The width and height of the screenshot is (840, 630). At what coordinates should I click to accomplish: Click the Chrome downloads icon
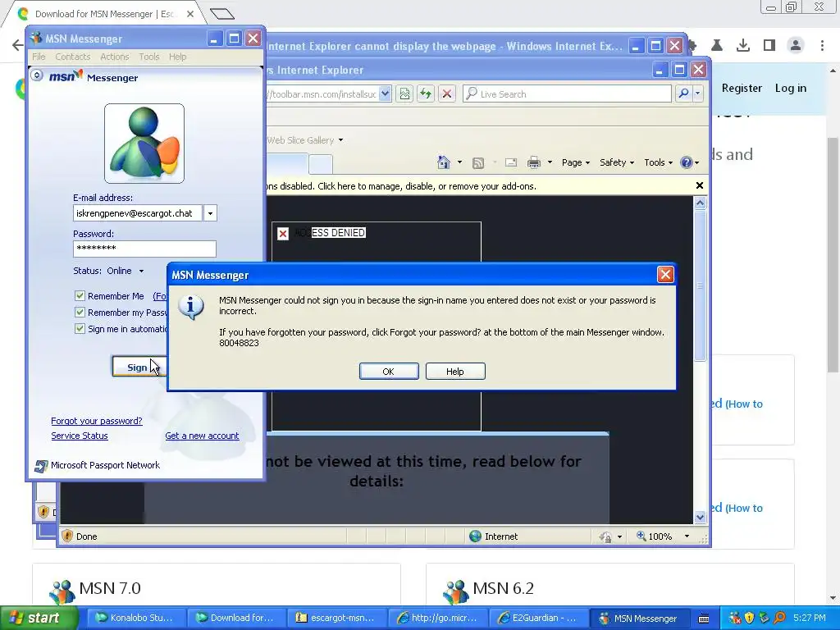click(743, 46)
